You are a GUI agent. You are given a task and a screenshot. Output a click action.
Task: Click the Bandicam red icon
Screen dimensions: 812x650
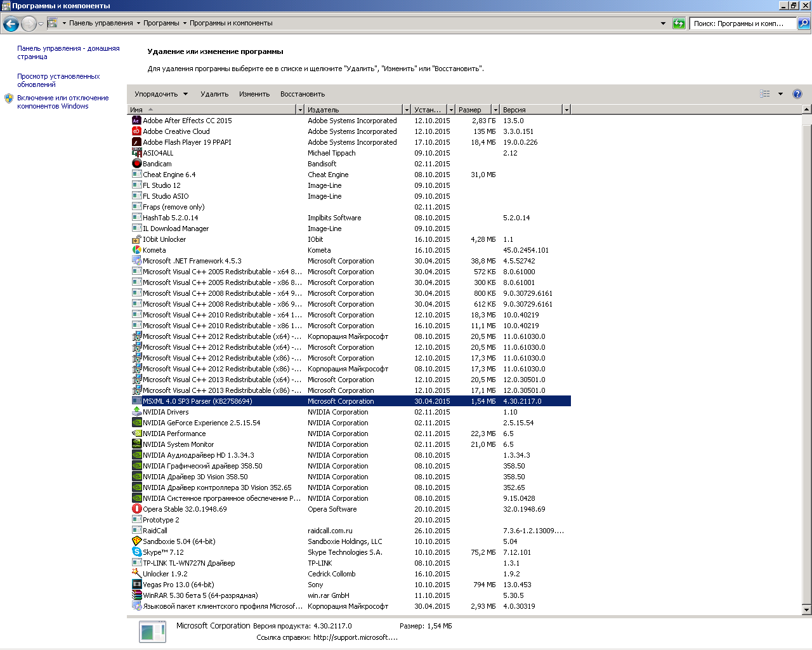pos(136,164)
